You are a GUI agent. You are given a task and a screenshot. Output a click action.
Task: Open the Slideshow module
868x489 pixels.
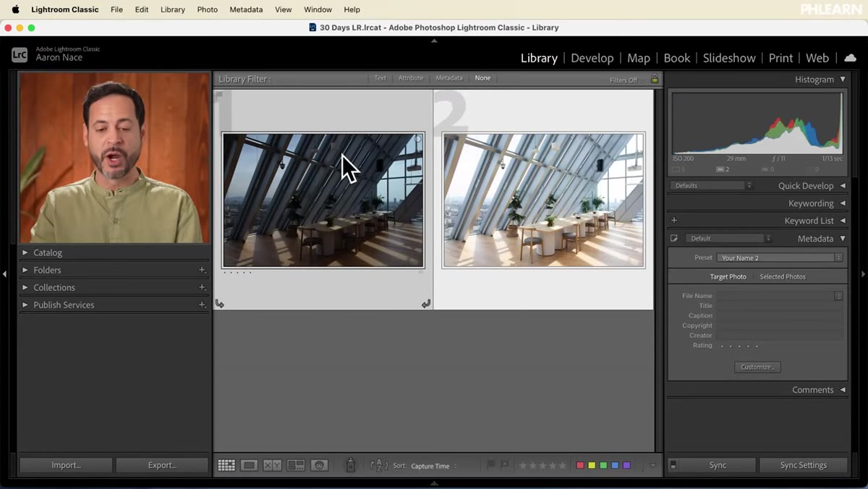(x=729, y=58)
